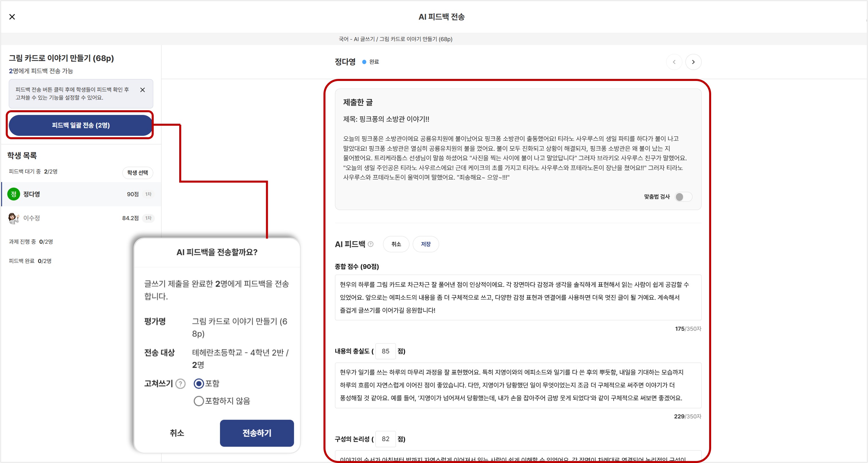
Task: Click the green 정 avatar icon
Action: (x=13, y=194)
